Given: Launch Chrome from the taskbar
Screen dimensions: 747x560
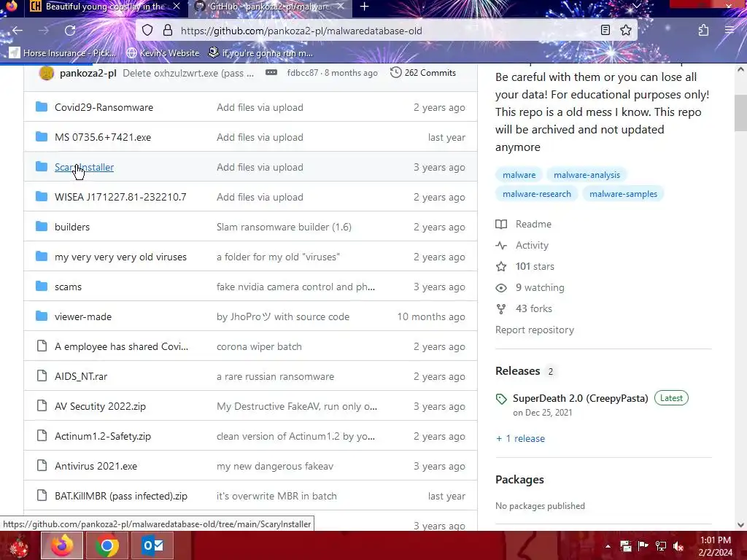Looking at the screenshot, I should coord(107,545).
